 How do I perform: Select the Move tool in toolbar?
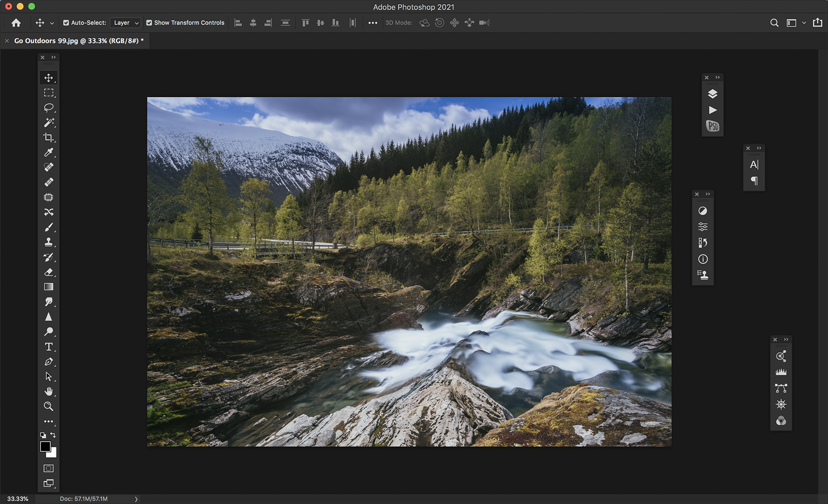(48, 78)
